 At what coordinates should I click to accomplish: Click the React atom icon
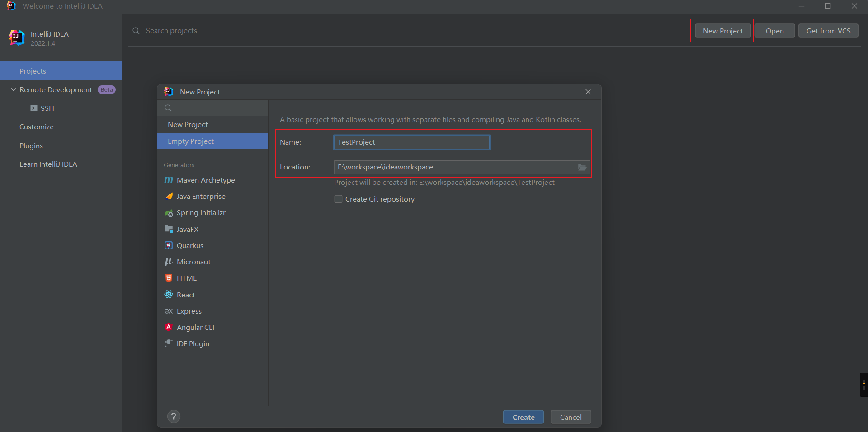pos(169,295)
